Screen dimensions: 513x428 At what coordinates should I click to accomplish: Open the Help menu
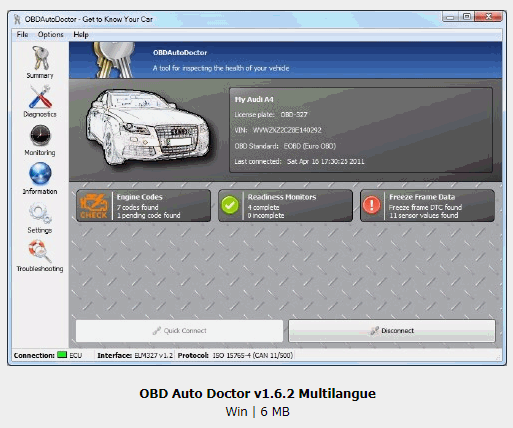[81, 34]
